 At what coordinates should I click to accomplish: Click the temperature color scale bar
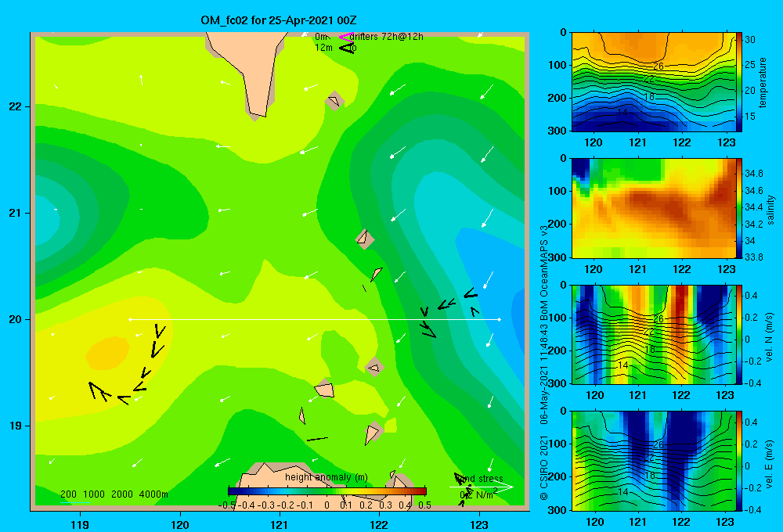tap(739, 82)
